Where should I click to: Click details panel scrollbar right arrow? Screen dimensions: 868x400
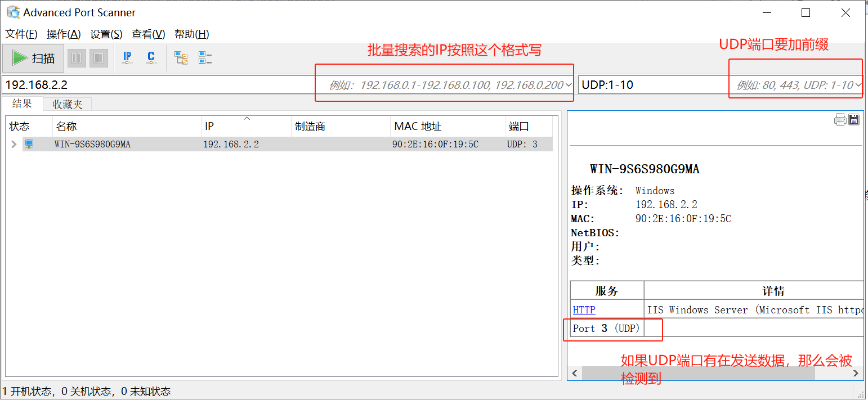tap(856, 374)
